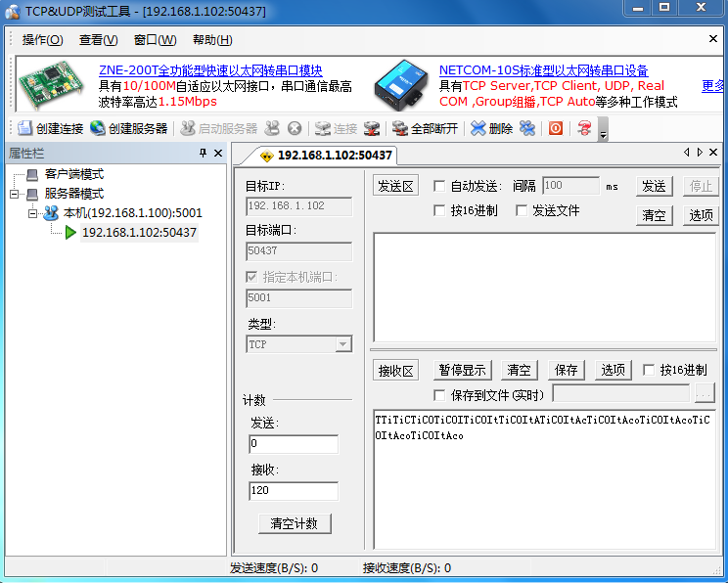
Task: Click the pin icon on 属性栏 panel
Action: pos(203,153)
